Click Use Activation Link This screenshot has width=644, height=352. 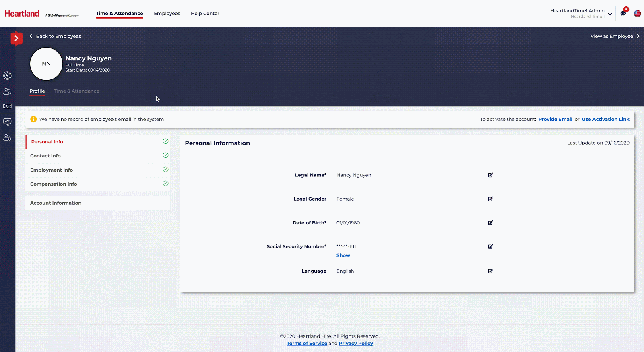(x=605, y=119)
